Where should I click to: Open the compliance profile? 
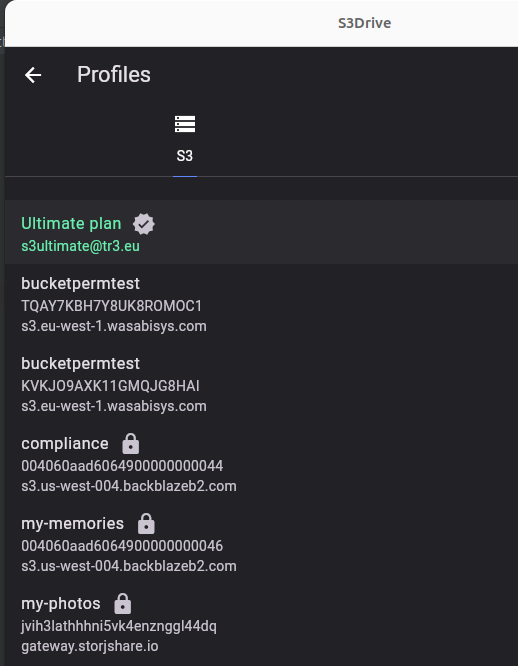262,464
